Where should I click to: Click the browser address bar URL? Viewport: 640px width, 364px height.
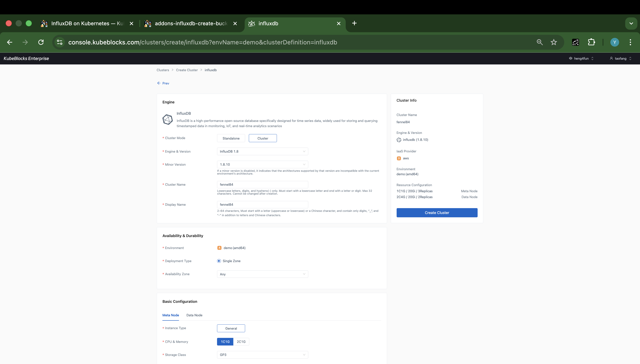pos(203,42)
